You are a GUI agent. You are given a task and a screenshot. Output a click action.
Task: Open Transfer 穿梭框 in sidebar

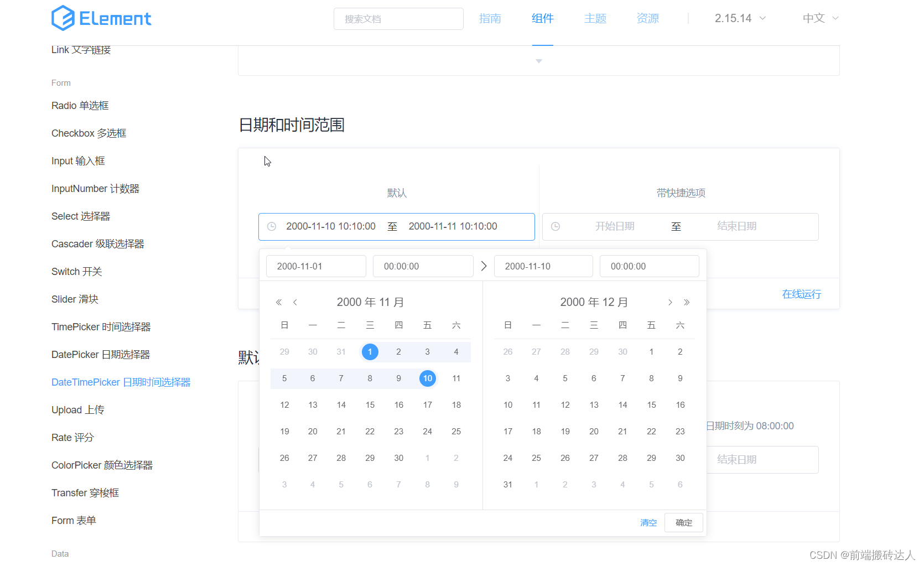85,493
